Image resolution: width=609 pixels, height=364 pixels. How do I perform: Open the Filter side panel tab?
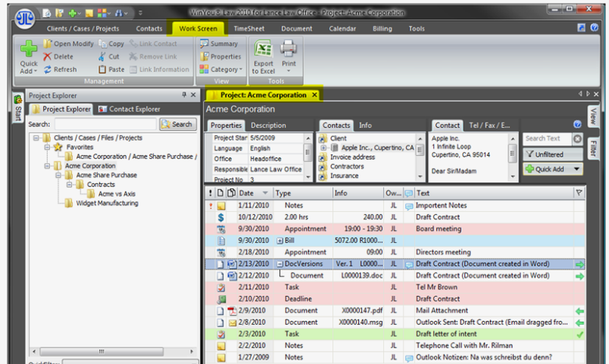(x=593, y=148)
